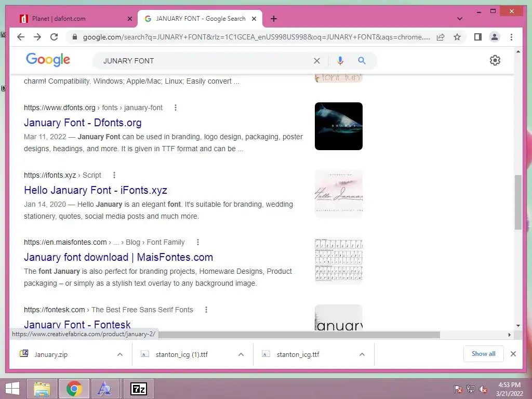
Task: Expand January.zip download options
Action: (x=120, y=354)
